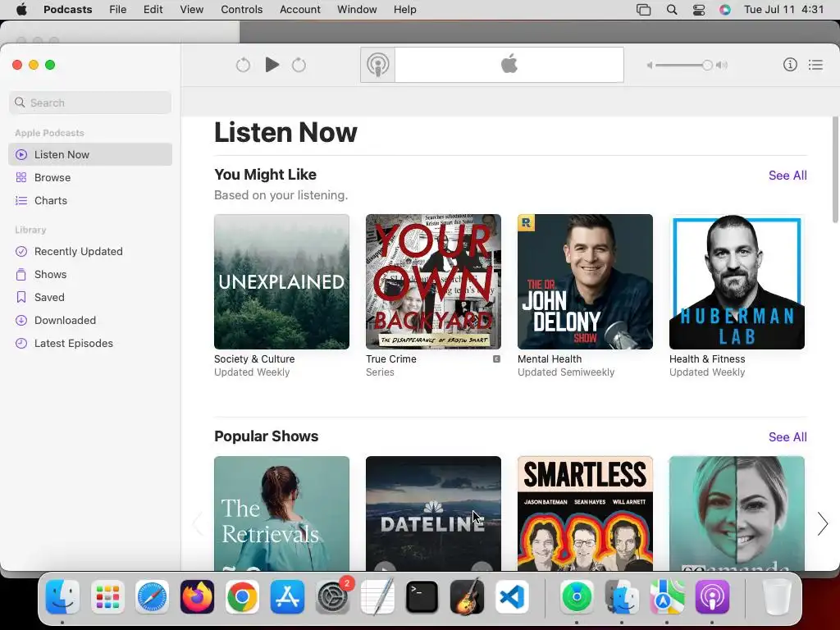Open the File menu
This screenshot has height=630, width=840.
(118, 10)
